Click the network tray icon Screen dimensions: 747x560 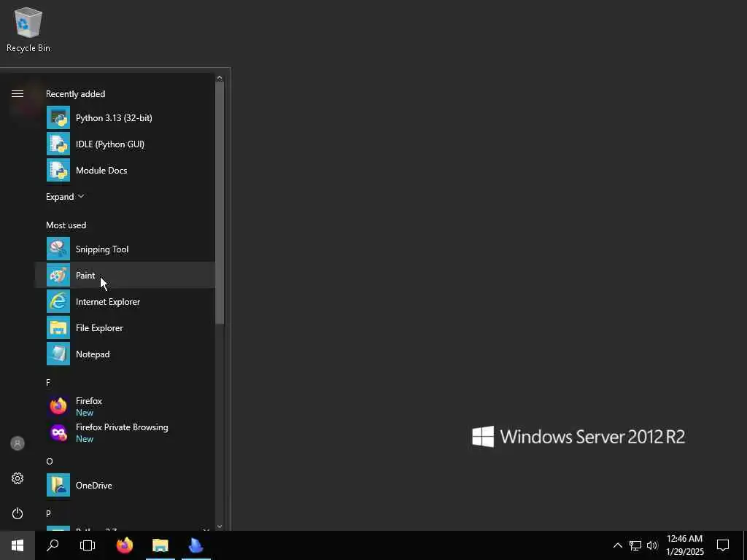(635, 545)
